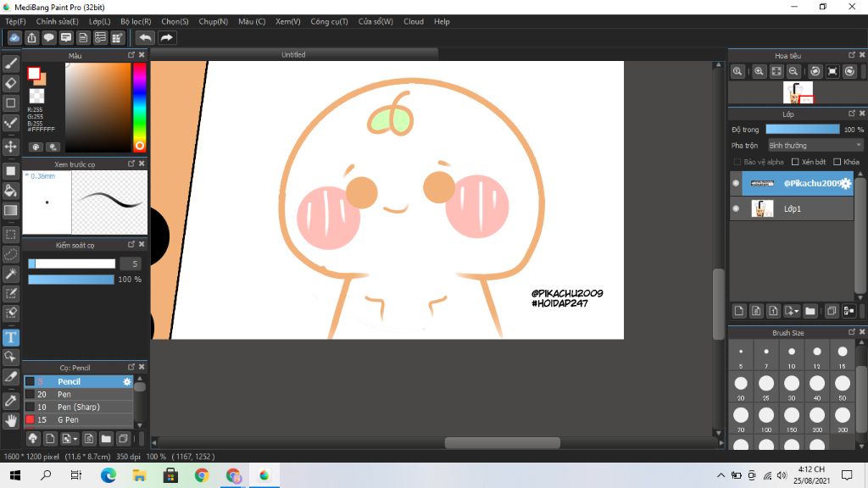Click the Redo arrow in toolbar

[166, 37]
